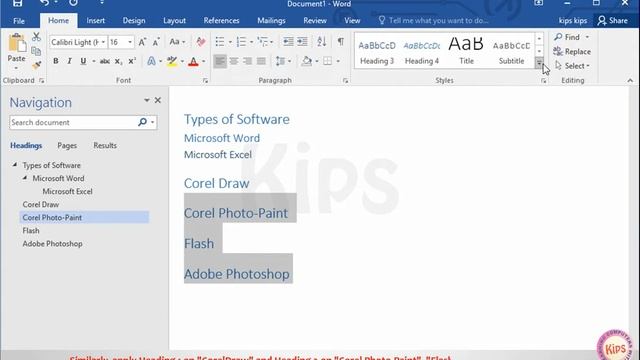Click the Cut scissors icon
Viewport: 640px width, 360px height.
pyautogui.click(x=36, y=37)
